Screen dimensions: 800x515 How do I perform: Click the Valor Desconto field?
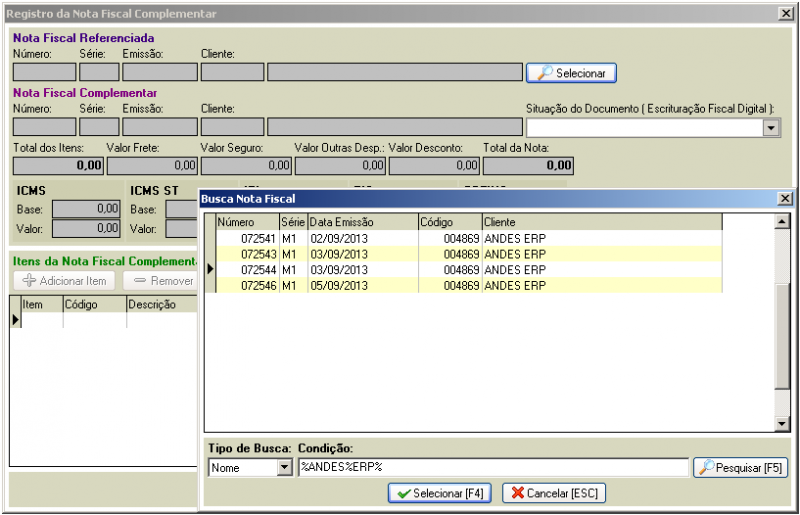click(434, 165)
